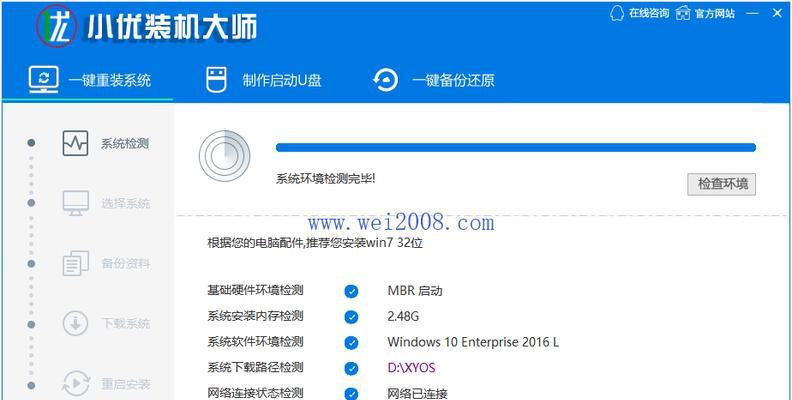Click the 一键备份还原 cloud restore icon
This screenshot has height=400, width=792.
(x=385, y=80)
